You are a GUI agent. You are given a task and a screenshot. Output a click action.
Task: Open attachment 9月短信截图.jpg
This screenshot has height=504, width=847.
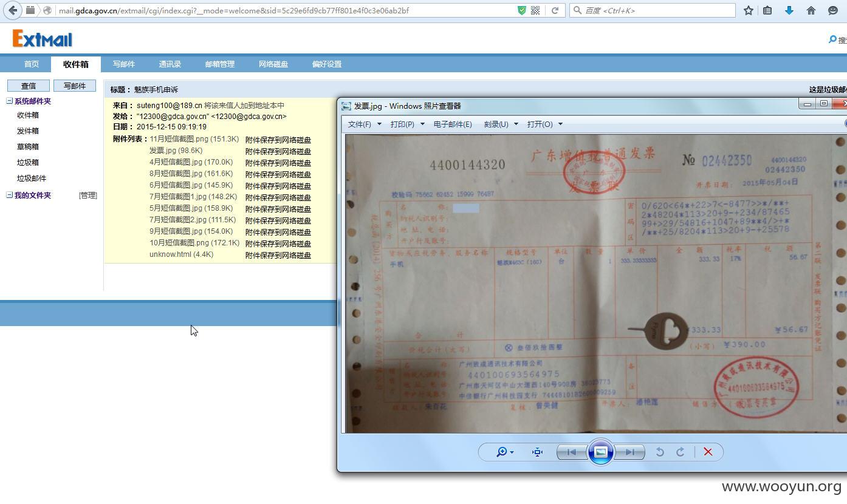point(191,231)
